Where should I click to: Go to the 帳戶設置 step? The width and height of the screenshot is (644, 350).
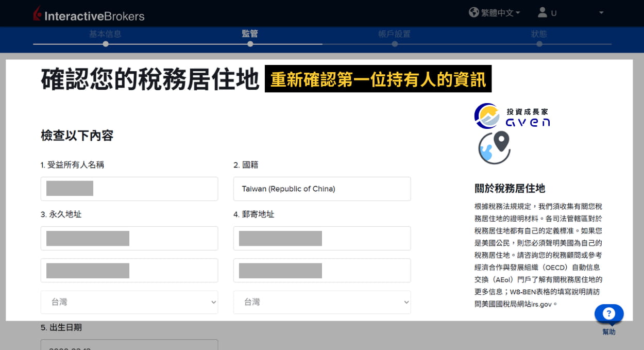pyautogui.click(x=394, y=34)
